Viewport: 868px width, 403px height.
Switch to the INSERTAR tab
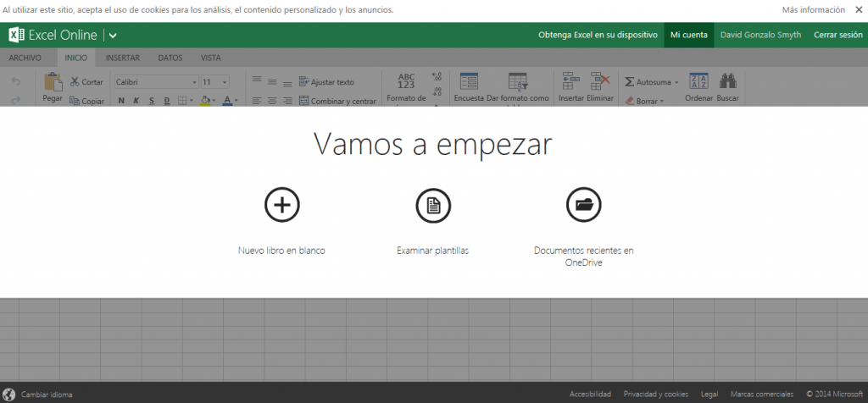pyautogui.click(x=123, y=58)
